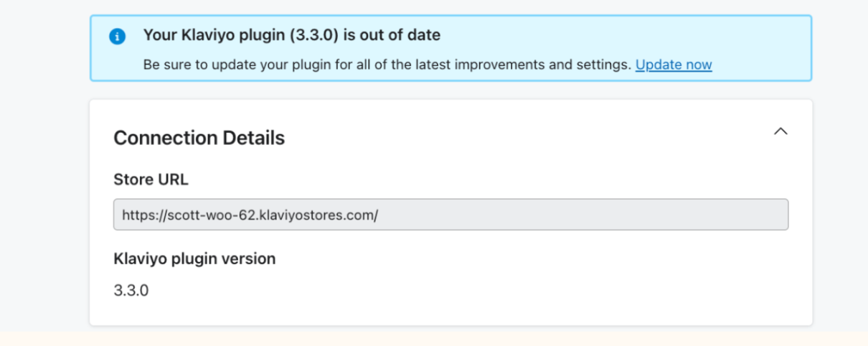Click inside the Store URL field
The width and height of the screenshot is (868, 346).
450,215
